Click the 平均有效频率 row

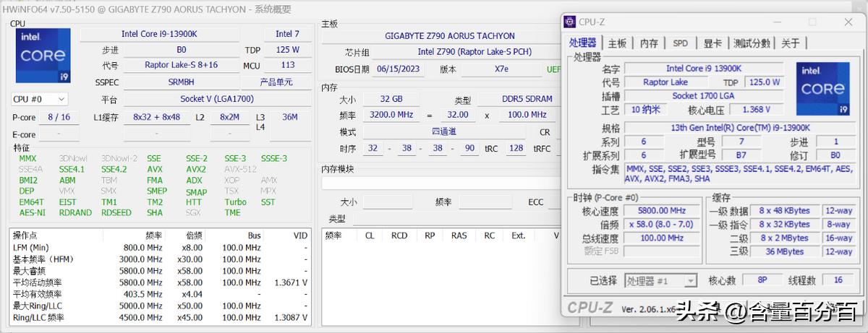click(x=160, y=294)
